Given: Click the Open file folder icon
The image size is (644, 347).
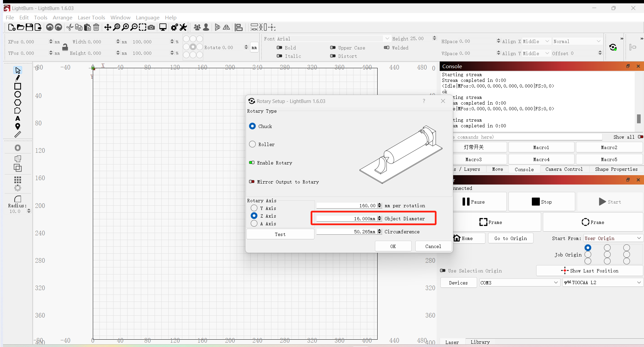Looking at the screenshot, I should pyautogui.click(x=20, y=27).
